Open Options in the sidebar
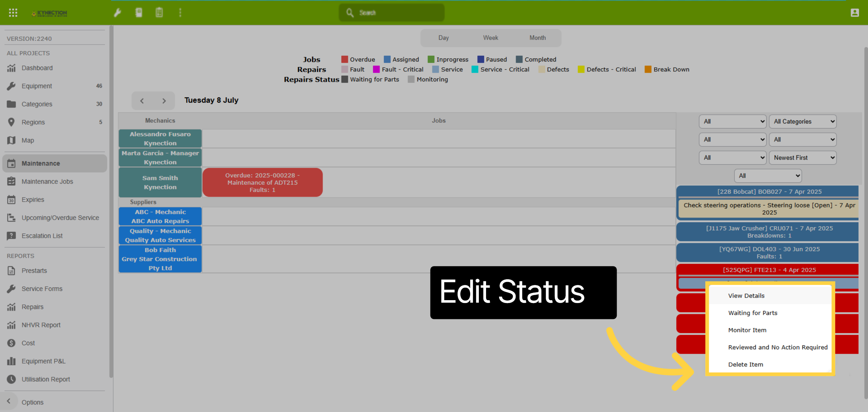 pos(33,402)
